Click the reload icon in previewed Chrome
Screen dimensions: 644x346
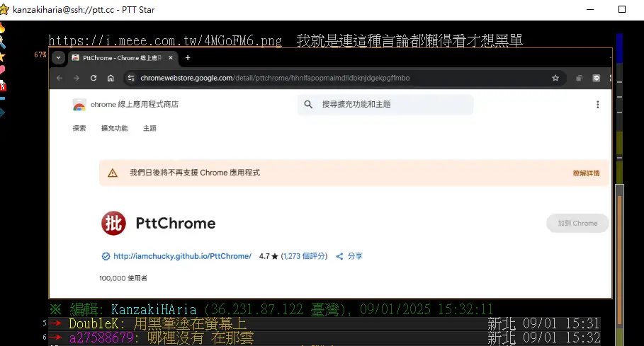point(94,78)
